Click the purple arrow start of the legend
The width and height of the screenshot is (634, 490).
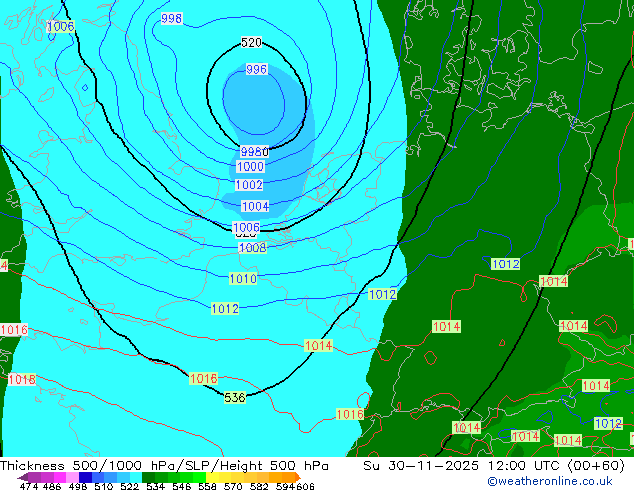22,477
